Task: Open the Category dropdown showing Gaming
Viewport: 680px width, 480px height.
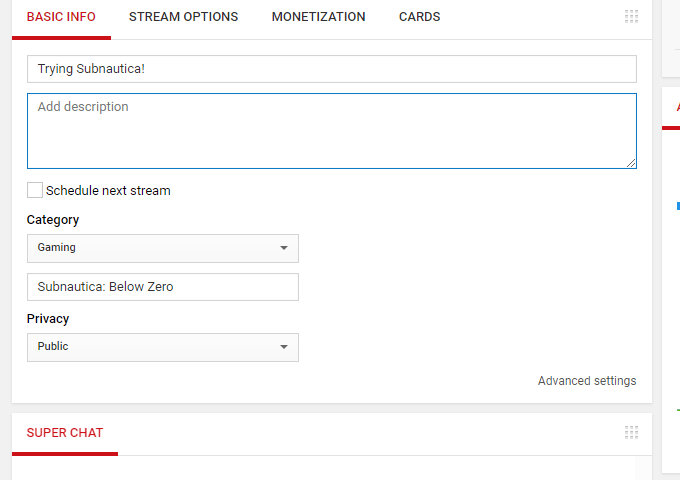Action: (x=162, y=248)
